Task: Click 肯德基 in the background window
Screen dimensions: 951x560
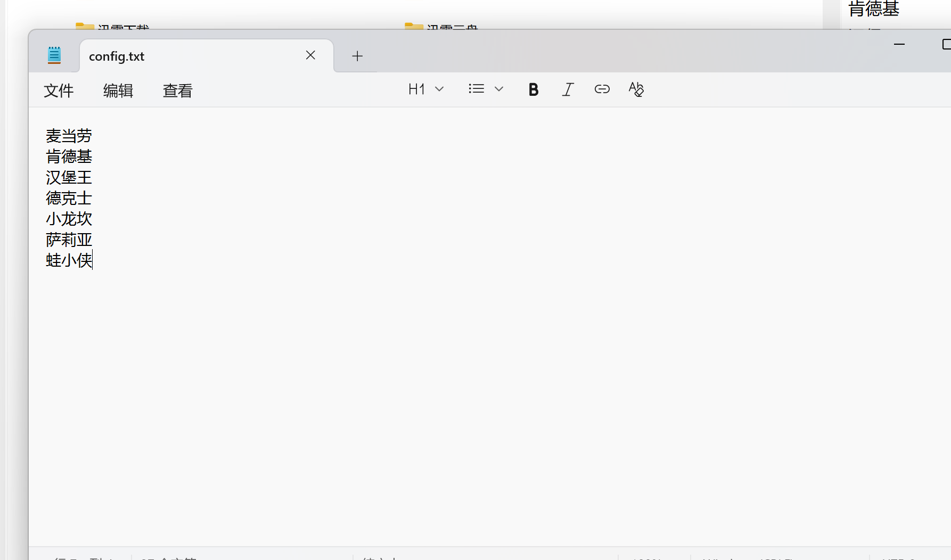Action: tap(873, 9)
